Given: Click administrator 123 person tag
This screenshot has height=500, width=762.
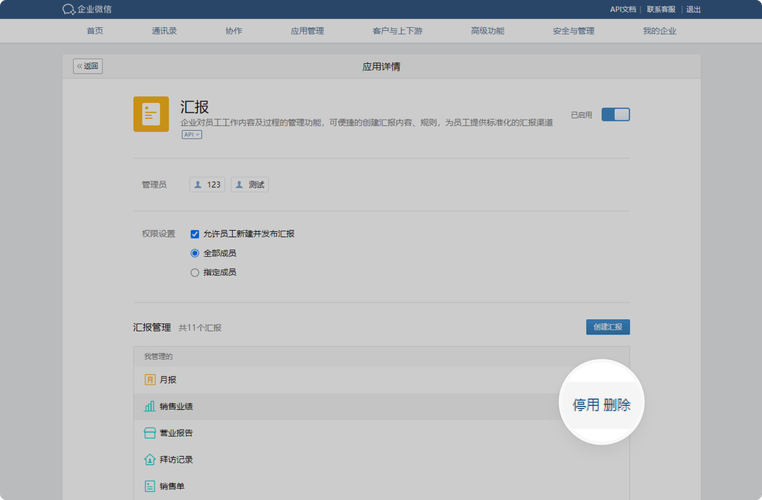Looking at the screenshot, I should (207, 185).
